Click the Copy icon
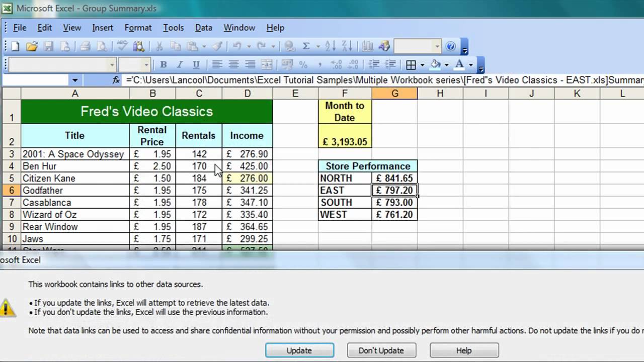The image size is (644, 362). (175, 47)
